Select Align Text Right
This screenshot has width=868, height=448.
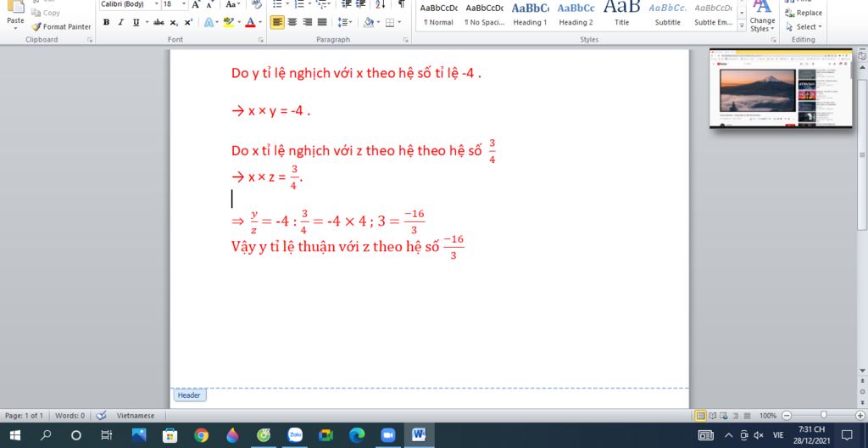307,23
